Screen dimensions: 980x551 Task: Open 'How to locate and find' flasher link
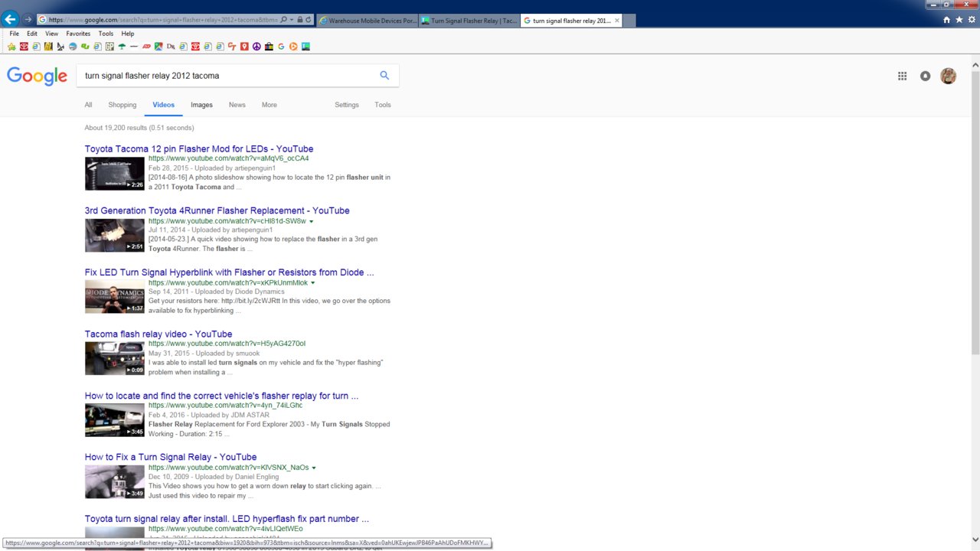pyautogui.click(x=222, y=396)
